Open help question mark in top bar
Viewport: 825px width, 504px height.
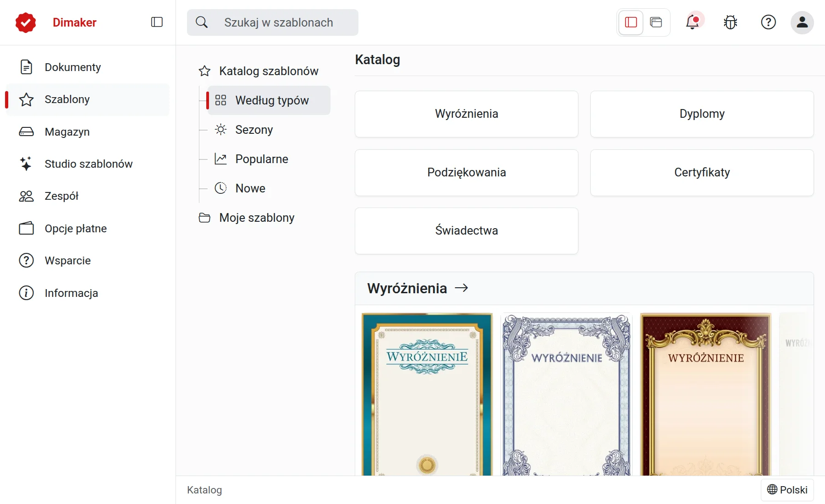click(769, 22)
